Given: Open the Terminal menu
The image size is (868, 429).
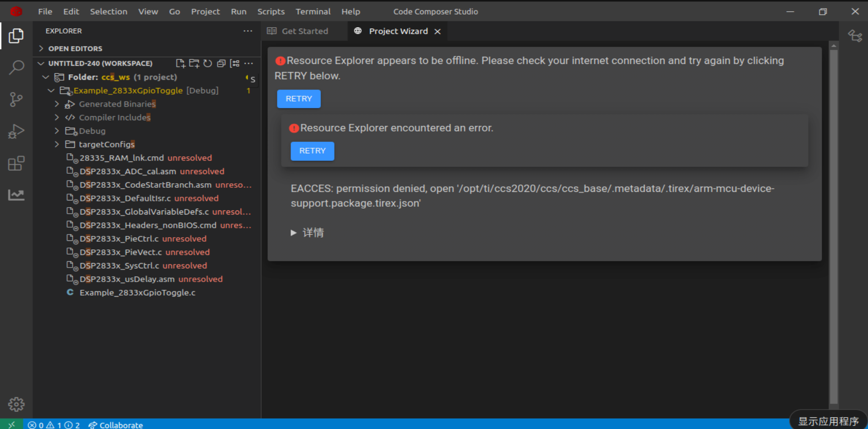Looking at the screenshot, I should 313,11.
